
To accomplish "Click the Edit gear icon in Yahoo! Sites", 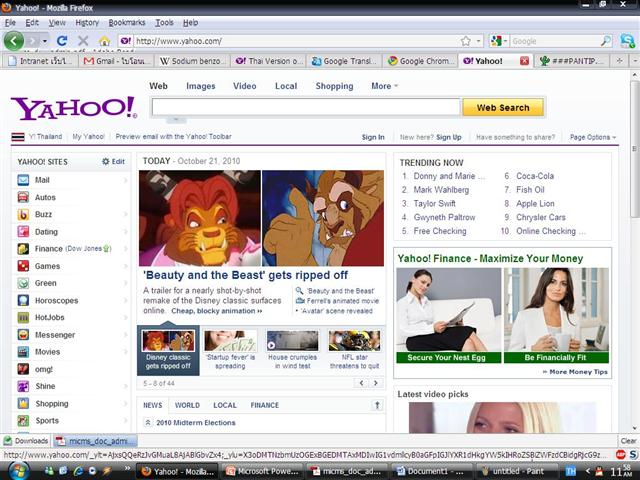I will click(106, 161).
